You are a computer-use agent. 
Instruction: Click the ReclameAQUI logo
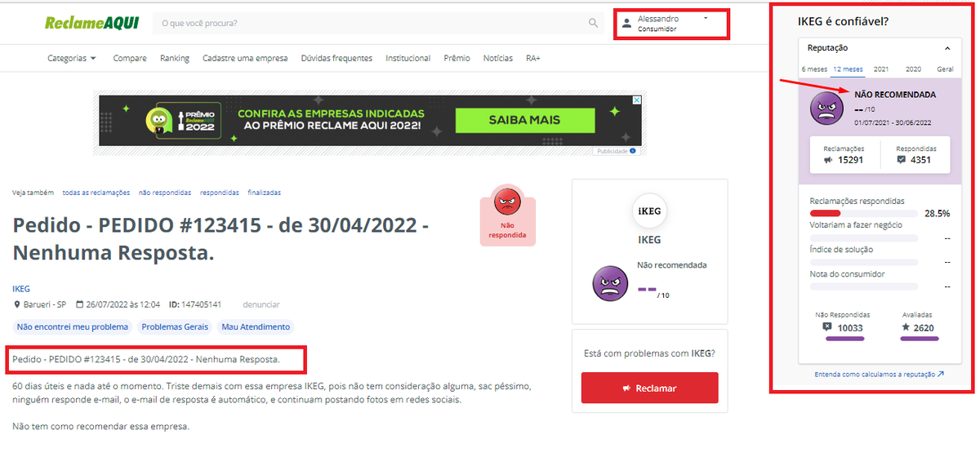tap(91, 23)
